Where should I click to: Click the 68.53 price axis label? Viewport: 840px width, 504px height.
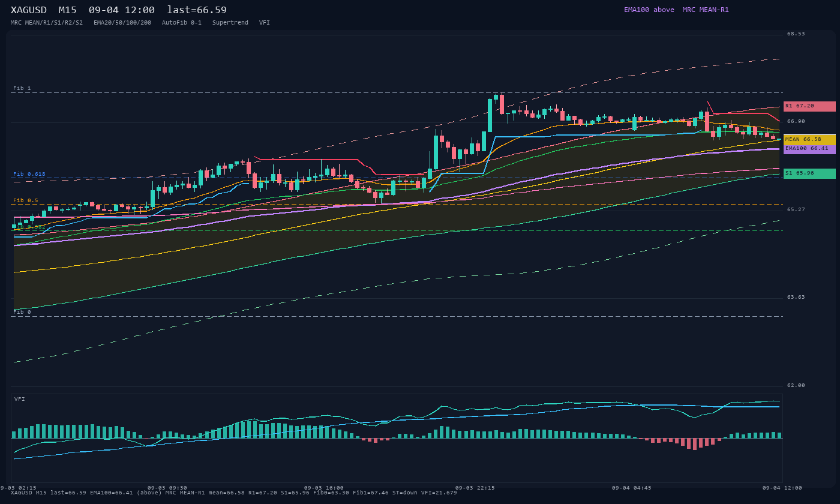pos(796,34)
